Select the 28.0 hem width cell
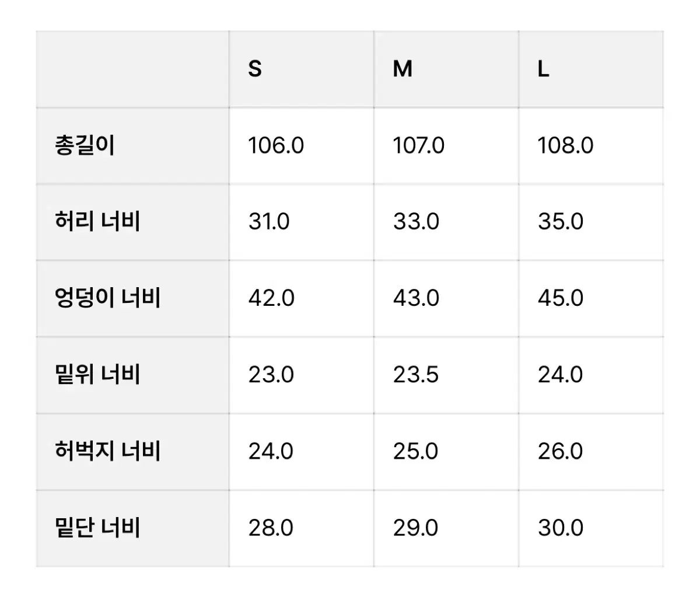Image resolution: width=700 pixels, height=614 pixels. click(271, 528)
